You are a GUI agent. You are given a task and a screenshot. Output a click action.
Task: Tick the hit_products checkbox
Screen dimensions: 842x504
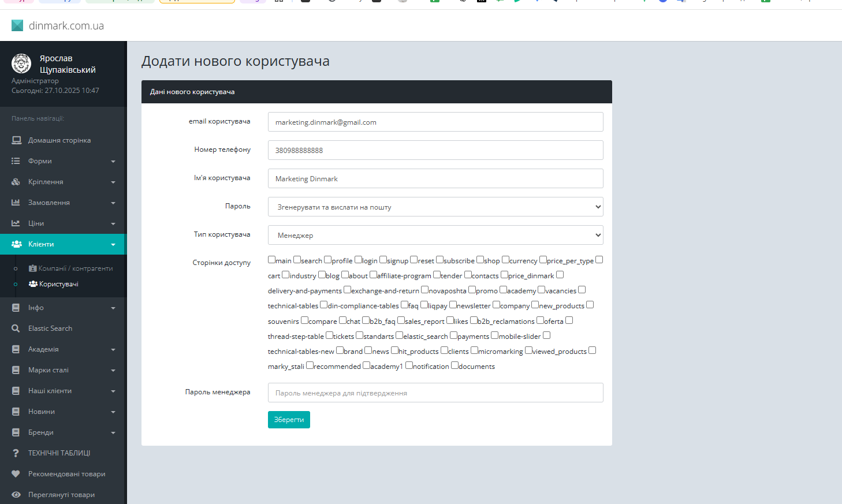pyautogui.click(x=395, y=350)
